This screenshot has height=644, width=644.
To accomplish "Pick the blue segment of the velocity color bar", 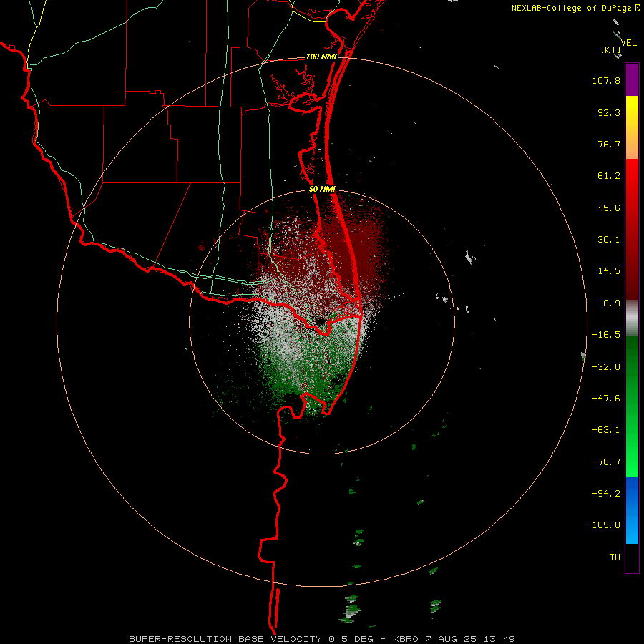I will (x=632, y=510).
